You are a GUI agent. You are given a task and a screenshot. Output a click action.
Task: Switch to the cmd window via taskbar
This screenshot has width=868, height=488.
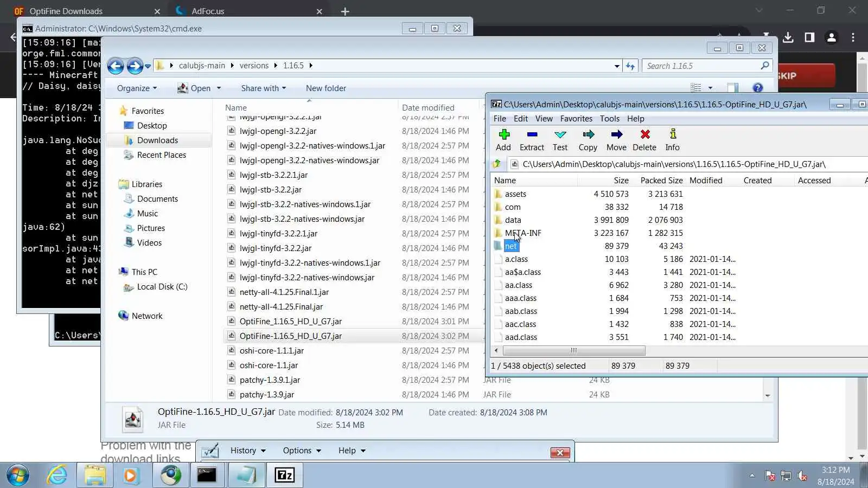coord(207,476)
